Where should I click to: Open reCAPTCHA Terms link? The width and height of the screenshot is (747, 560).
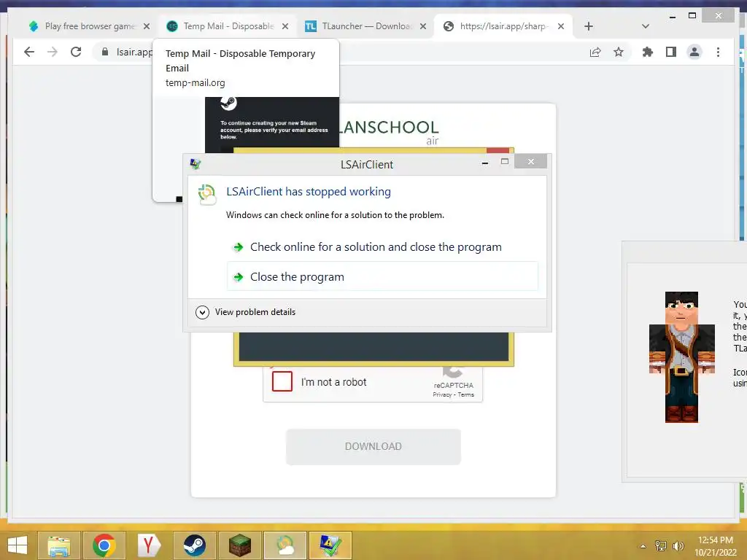click(466, 394)
